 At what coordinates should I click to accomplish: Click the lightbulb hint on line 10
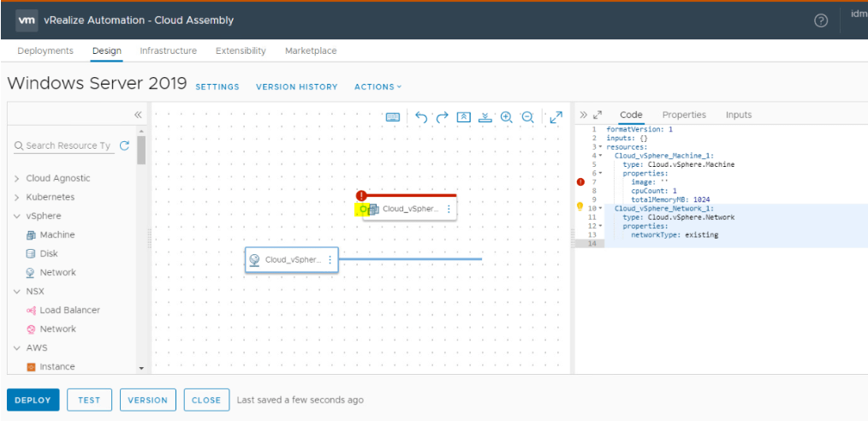(581, 207)
